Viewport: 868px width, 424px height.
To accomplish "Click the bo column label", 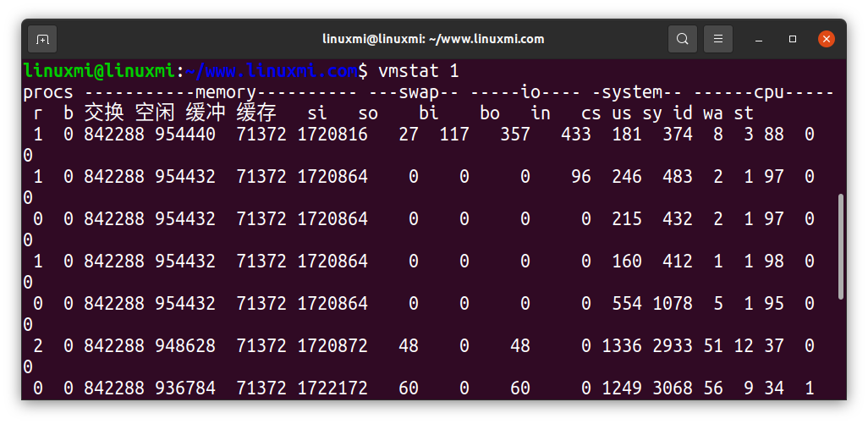I will pyautogui.click(x=490, y=113).
